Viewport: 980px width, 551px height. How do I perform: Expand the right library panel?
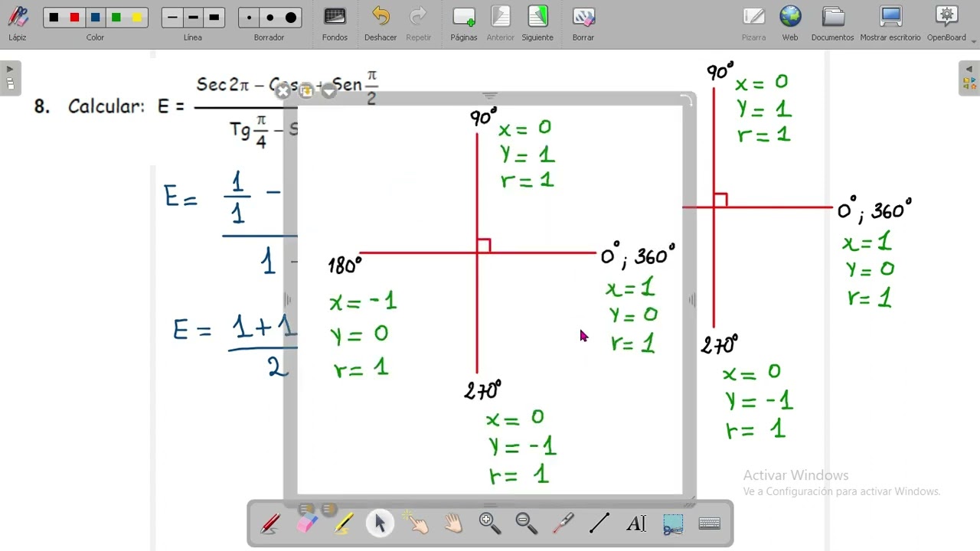tap(969, 78)
